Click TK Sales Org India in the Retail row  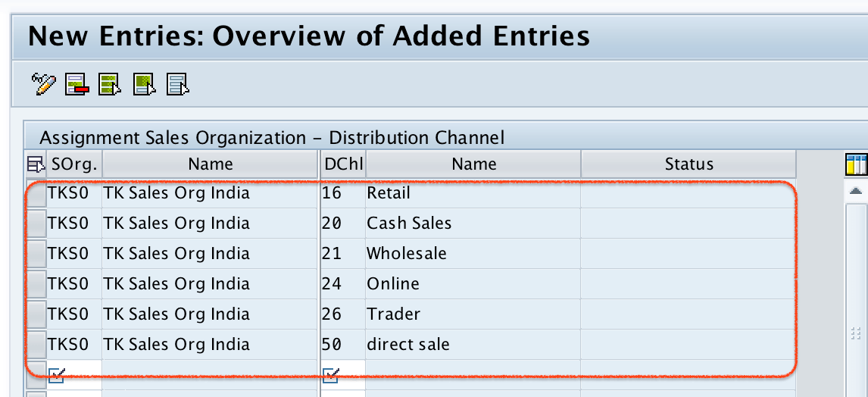point(176,193)
